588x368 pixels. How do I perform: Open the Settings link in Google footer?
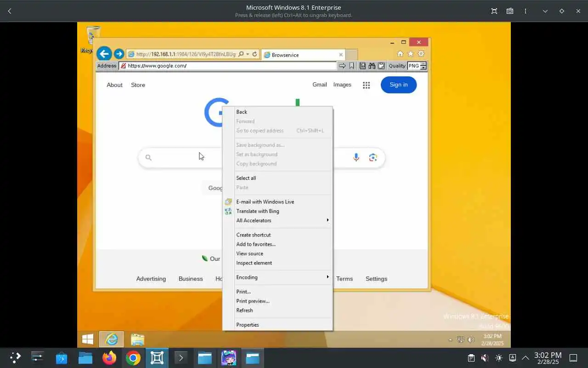point(376,279)
